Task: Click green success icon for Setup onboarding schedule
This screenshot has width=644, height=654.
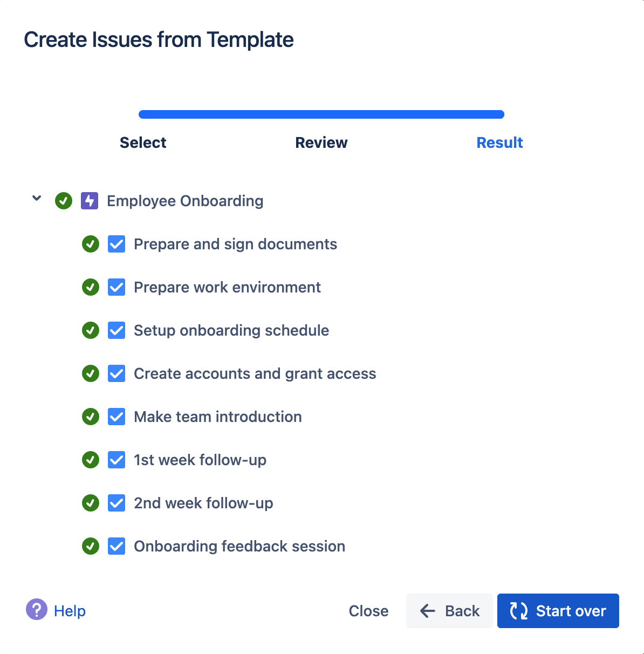Action: pos(91,330)
